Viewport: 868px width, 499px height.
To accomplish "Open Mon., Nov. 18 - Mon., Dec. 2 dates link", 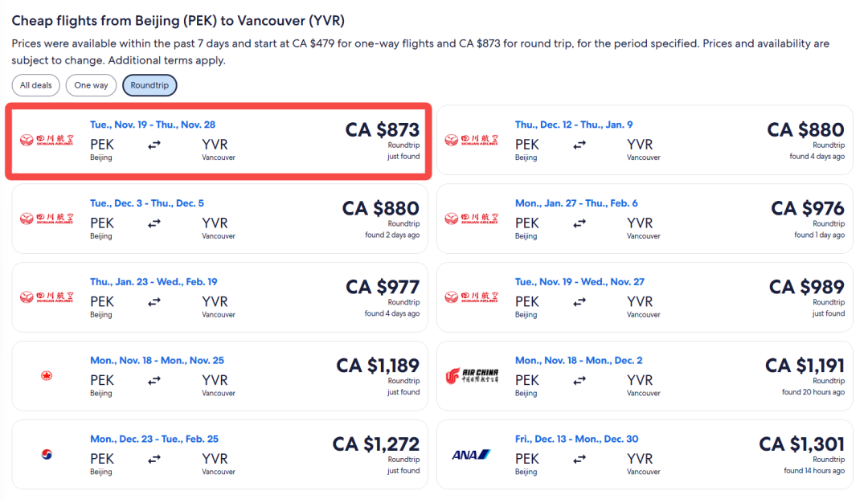I will [579, 360].
